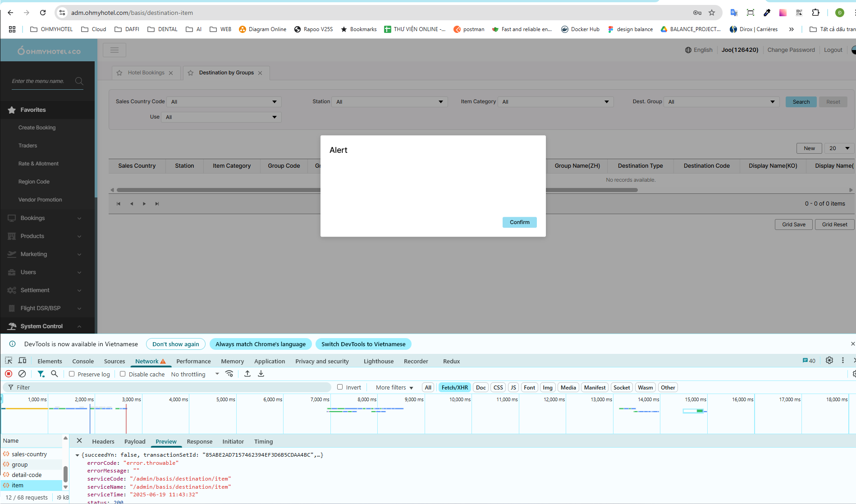Toggle the JS request filter
Image resolution: width=856 pixels, height=504 pixels.
click(x=513, y=387)
